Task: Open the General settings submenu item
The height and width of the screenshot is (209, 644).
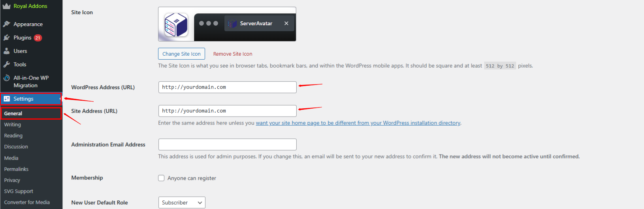Action: [x=13, y=113]
